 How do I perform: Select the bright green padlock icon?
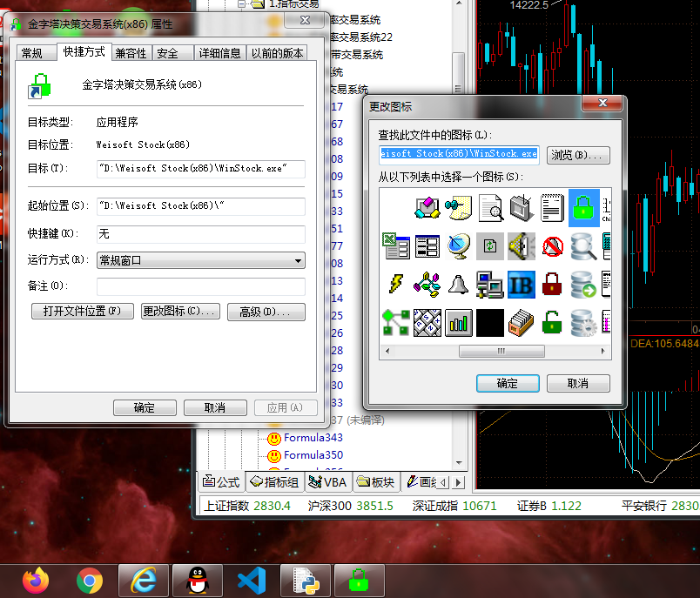tap(583, 208)
